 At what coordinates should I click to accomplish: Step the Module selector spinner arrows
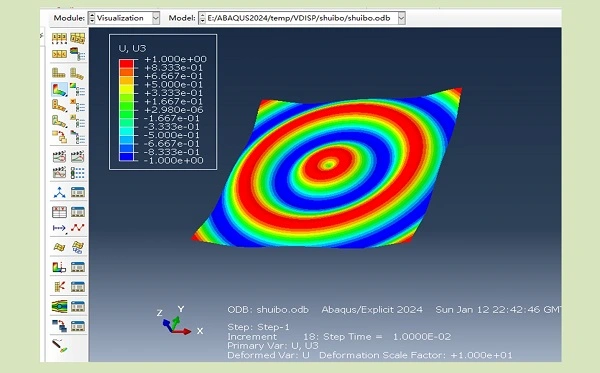92,18
